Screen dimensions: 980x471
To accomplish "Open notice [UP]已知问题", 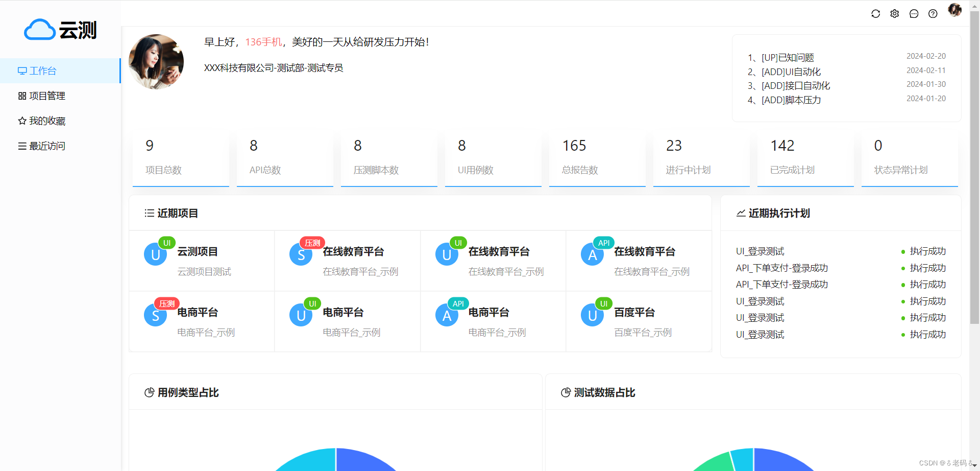I will point(788,58).
